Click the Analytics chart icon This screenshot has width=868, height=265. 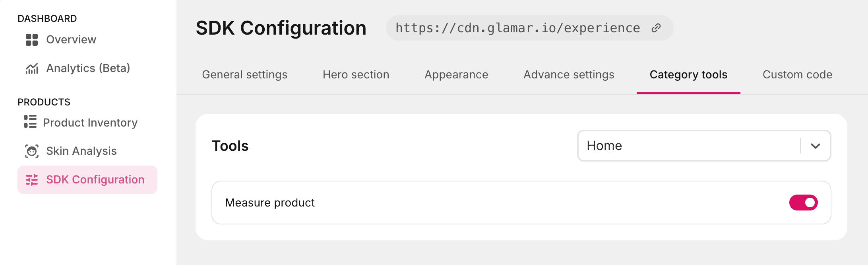(32, 68)
